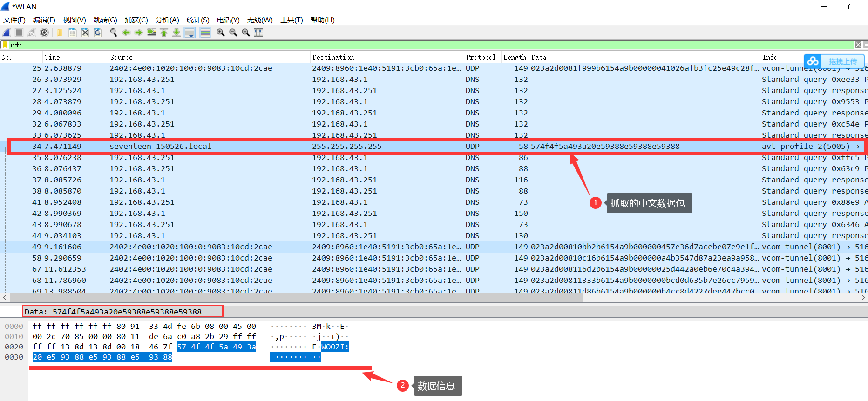Sort packets by the No. column header
The image size is (868, 401).
click(21, 57)
